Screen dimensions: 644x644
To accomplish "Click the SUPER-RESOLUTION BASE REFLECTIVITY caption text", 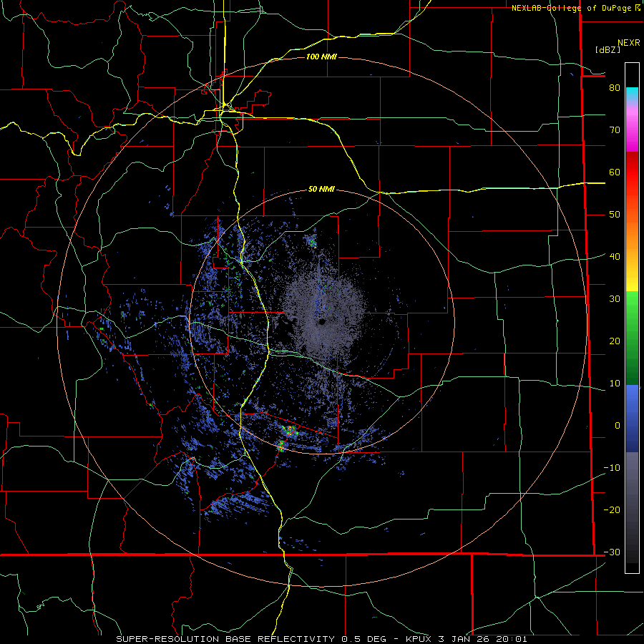I will (225, 639).
